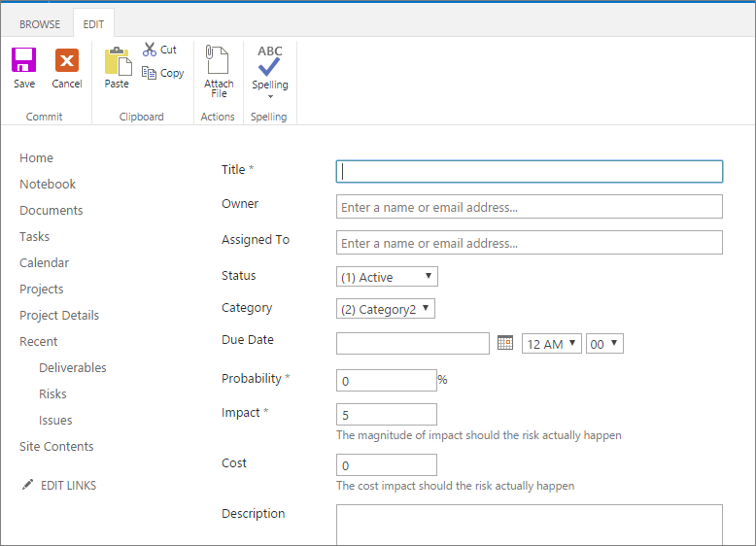Click into the Title text field
Screen dimensions: 756x546
pos(530,172)
